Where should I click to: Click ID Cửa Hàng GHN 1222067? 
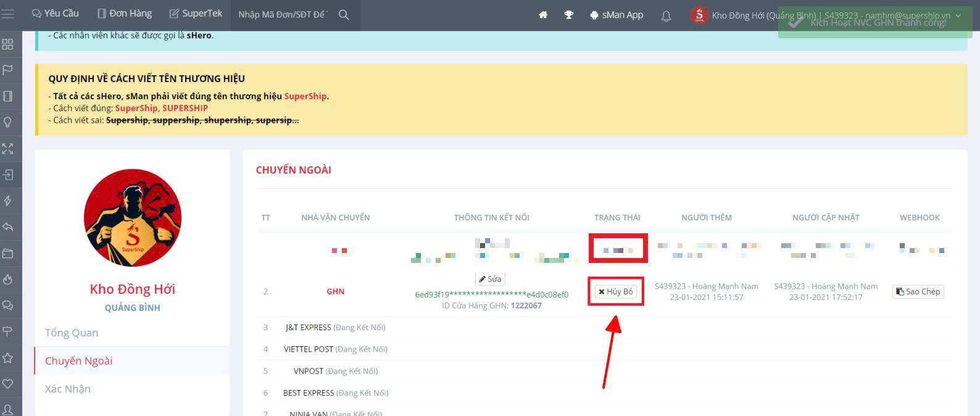[492, 306]
